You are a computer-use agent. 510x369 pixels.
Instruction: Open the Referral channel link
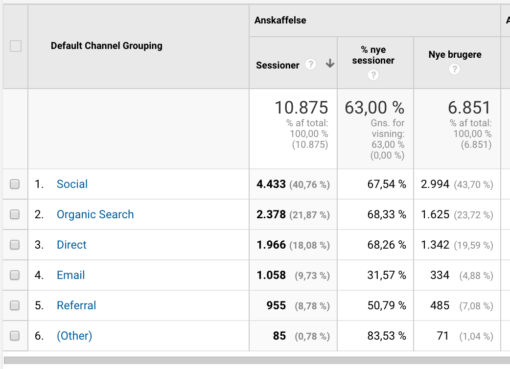76,305
